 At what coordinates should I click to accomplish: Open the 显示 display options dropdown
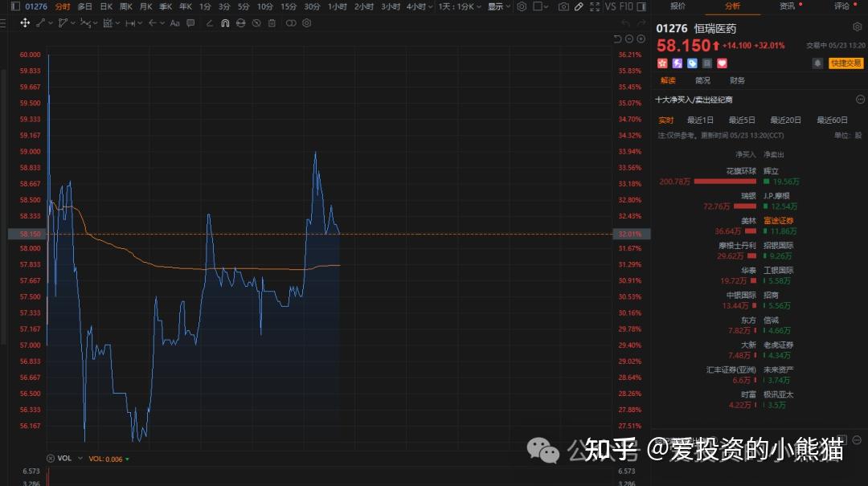(497, 6)
